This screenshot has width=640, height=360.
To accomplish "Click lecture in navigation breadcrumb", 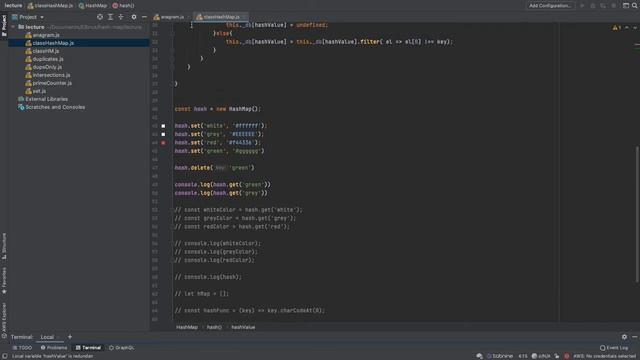I will (x=13, y=6).
